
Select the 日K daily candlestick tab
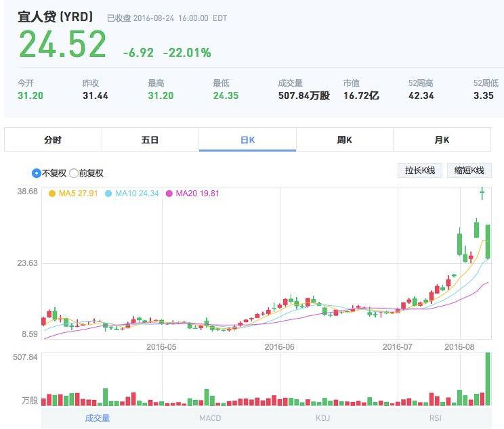tap(247, 139)
